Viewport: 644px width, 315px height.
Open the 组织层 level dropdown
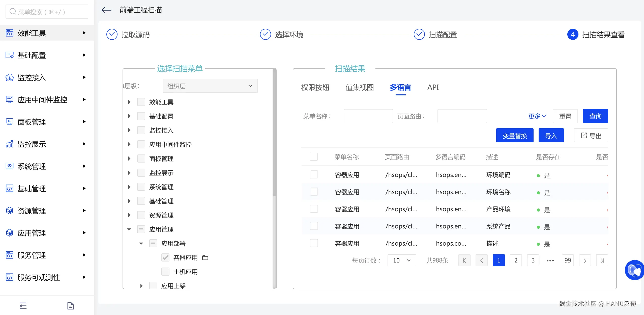coord(210,86)
